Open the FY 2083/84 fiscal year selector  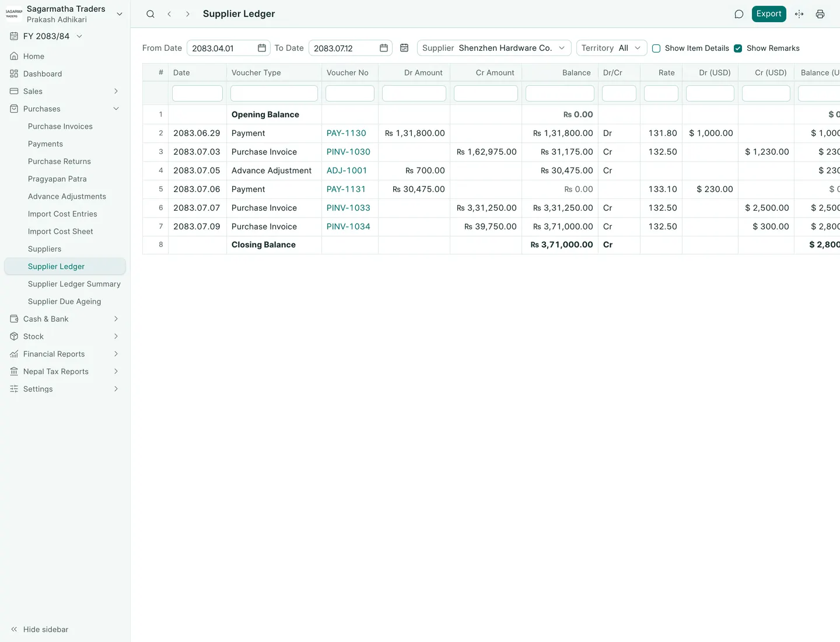point(47,36)
